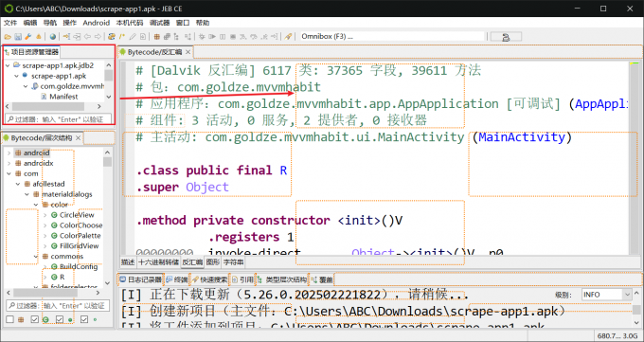
Task: Click the globe toolbar icon
Action: pyautogui.click(x=53, y=37)
